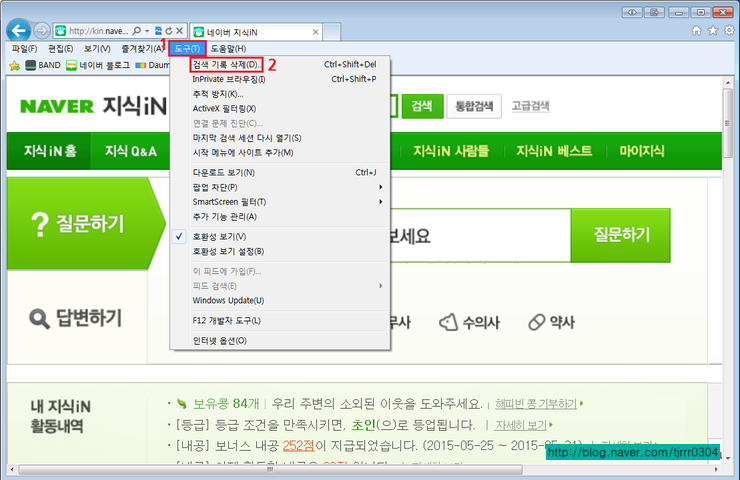740x480 pixels.
Task: Click the horizontal scrollbar right arrow
Action: pyautogui.click(x=716, y=470)
